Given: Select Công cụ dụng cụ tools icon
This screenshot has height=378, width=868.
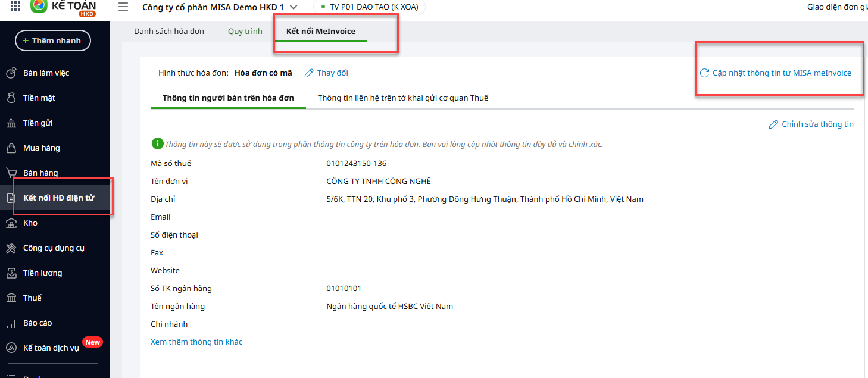Looking at the screenshot, I should [11, 248].
